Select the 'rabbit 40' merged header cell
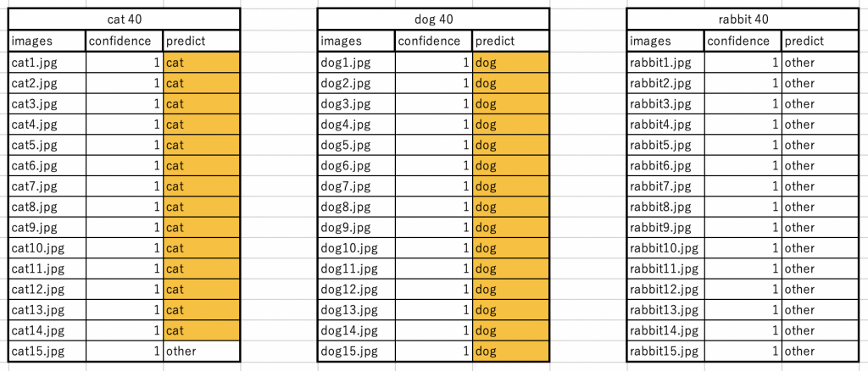Viewport: 868px width, 371px height. (x=743, y=19)
